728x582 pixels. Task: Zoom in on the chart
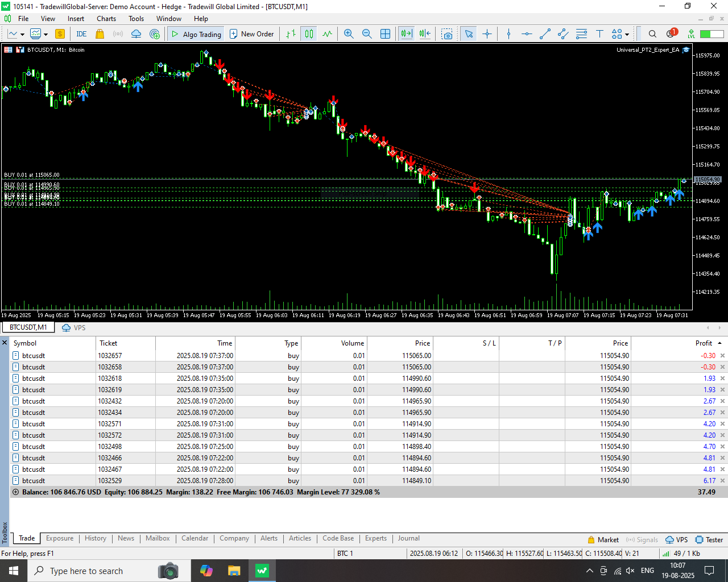coord(349,34)
